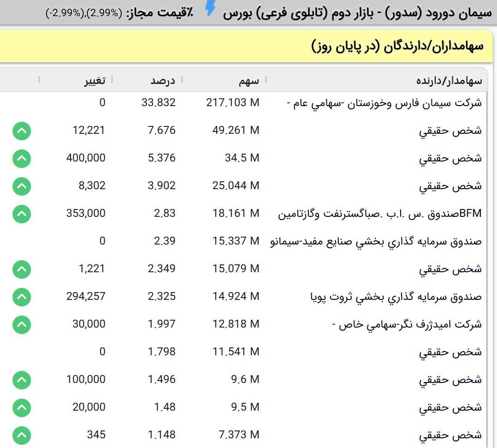Click the green up arrow beside change 345
Viewport: 497px width, 448px height.
22,435
